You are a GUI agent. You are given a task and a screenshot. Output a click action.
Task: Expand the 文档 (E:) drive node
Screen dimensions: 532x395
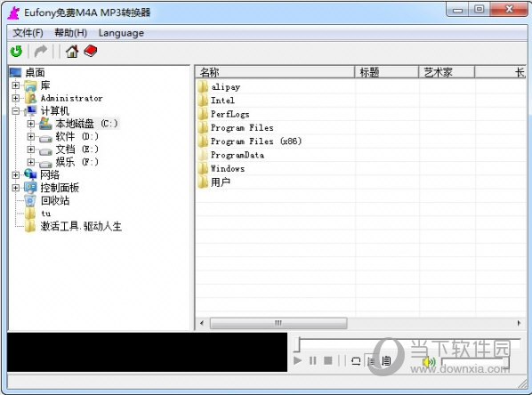(x=31, y=149)
